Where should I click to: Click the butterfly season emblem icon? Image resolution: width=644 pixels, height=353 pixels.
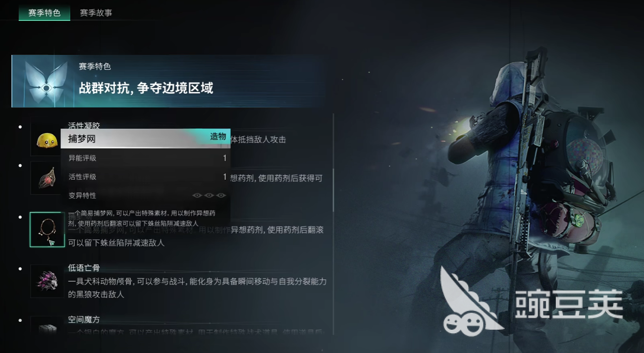(x=46, y=82)
